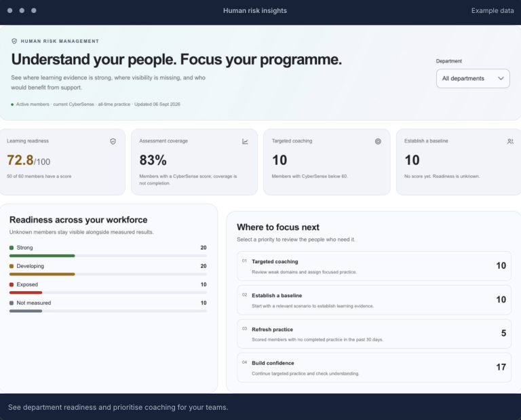Click the '03' number on Refresh practice row
The width and height of the screenshot is (521, 420).
point(244,328)
